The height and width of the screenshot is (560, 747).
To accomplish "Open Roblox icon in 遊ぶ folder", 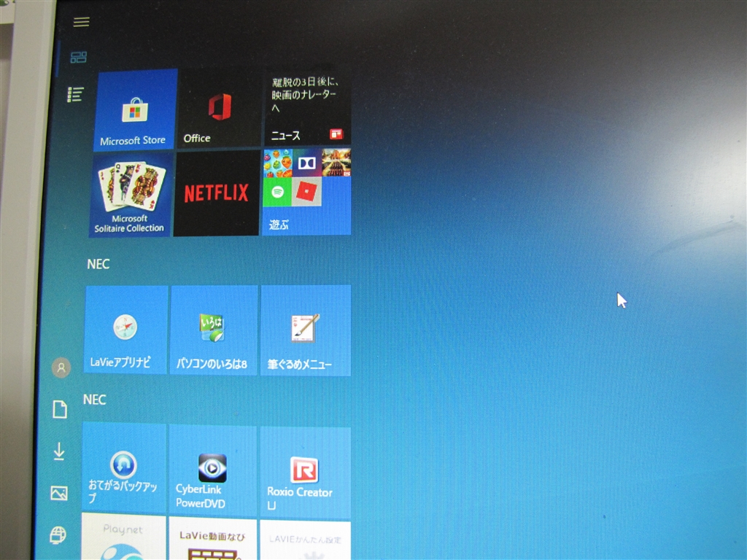I will point(306,192).
